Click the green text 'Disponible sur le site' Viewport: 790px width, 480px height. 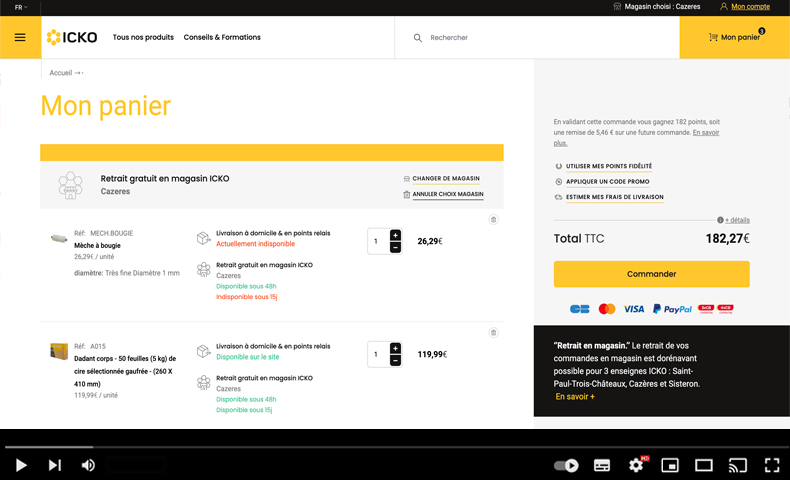[x=247, y=357]
